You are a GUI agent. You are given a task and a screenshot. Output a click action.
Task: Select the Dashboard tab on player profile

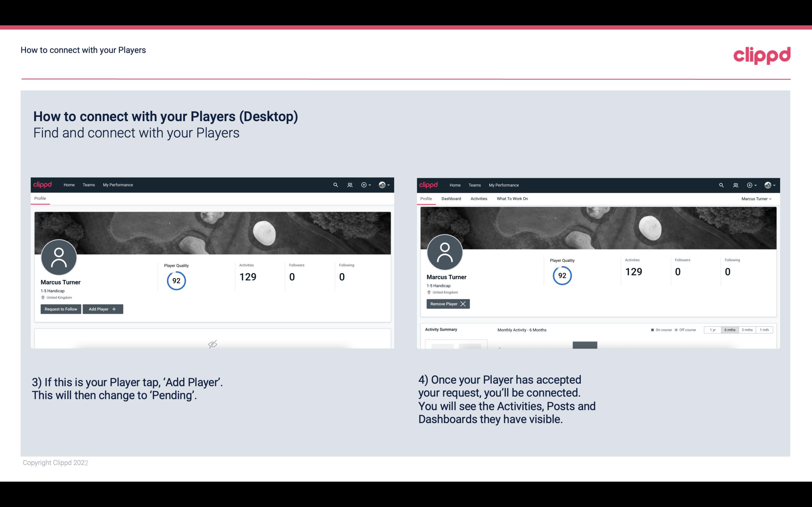451,199
